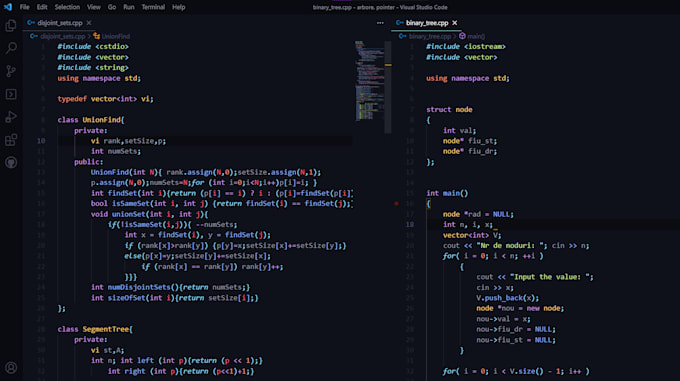Click 'int numDisjointSets()' line
The height and width of the screenshot is (381, 680).
[170, 287]
